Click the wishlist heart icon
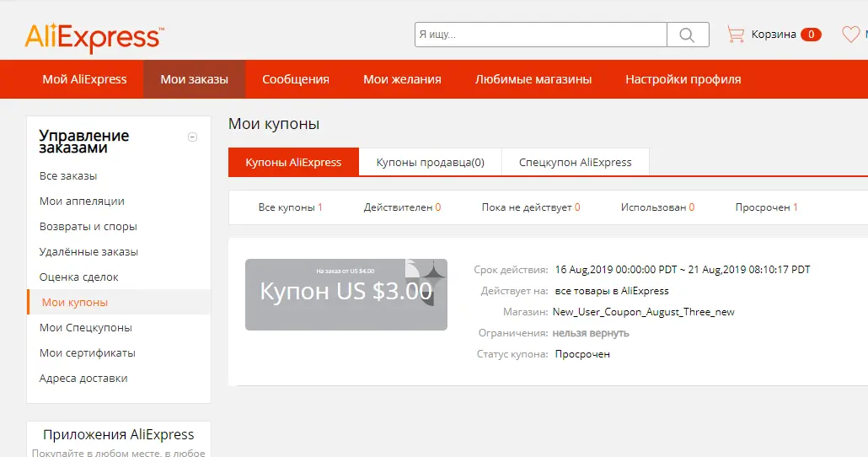The width and height of the screenshot is (868, 457). coord(850,35)
